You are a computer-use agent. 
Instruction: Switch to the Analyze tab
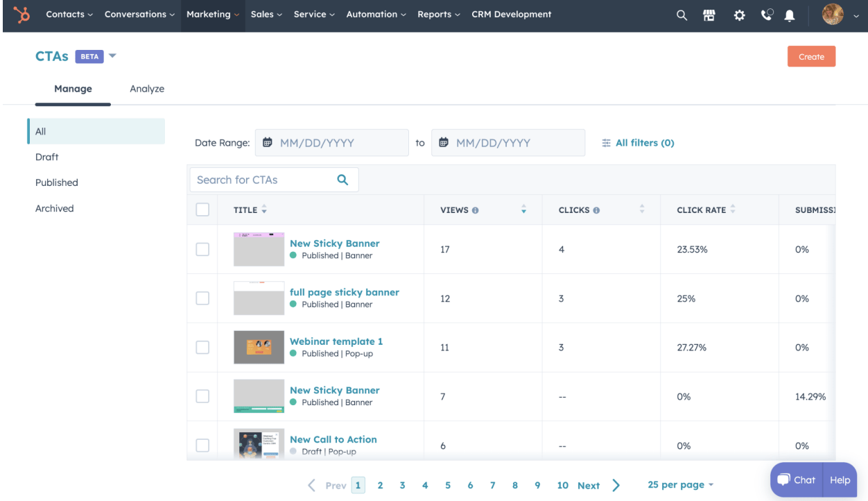pos(146,89)
